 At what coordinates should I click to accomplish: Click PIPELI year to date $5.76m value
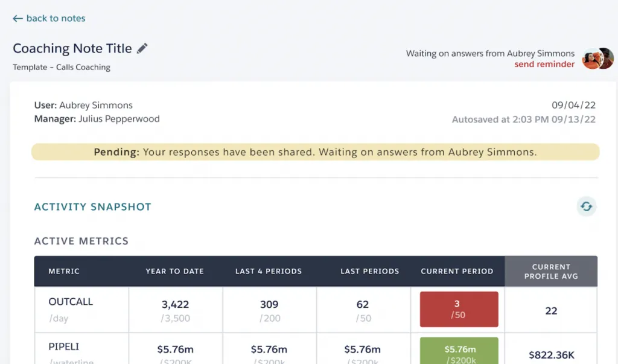click(x=176, y=350)
